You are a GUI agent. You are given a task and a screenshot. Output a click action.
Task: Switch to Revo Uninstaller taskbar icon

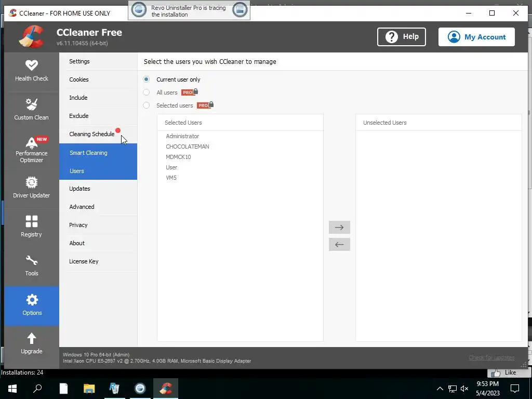114,389
